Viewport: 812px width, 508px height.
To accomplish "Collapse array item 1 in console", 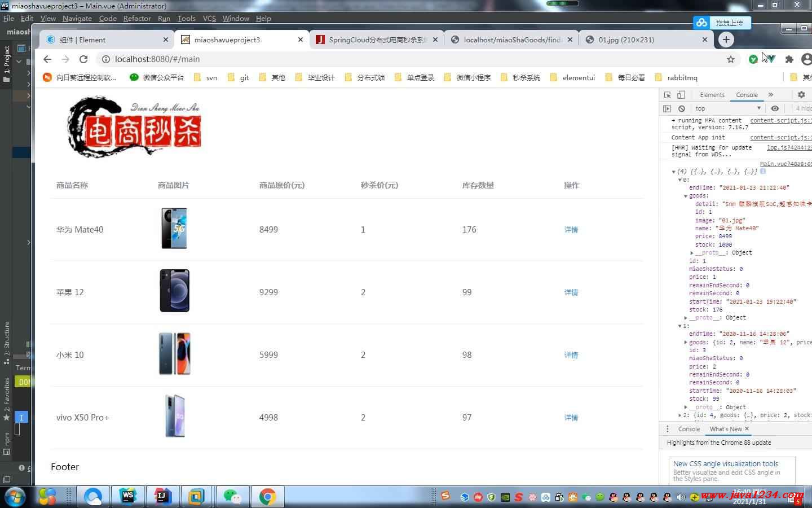I will (x=679, y=326).
